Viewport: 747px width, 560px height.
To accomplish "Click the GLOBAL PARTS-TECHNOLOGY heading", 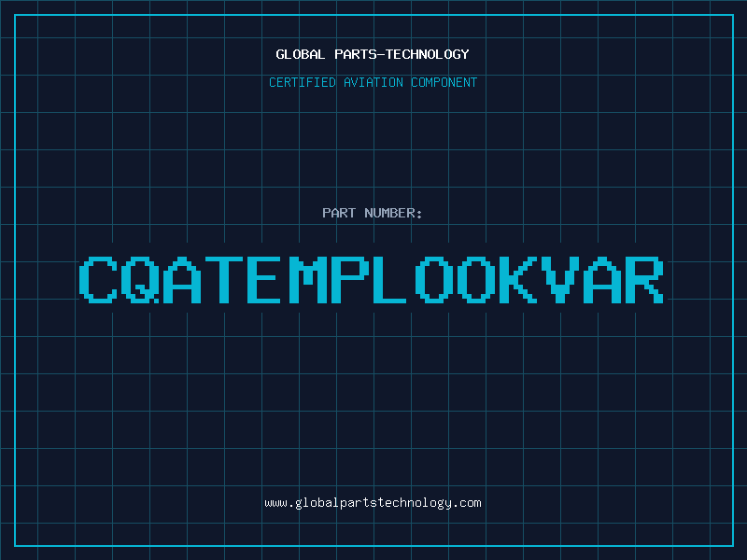I will click(373, 54).
